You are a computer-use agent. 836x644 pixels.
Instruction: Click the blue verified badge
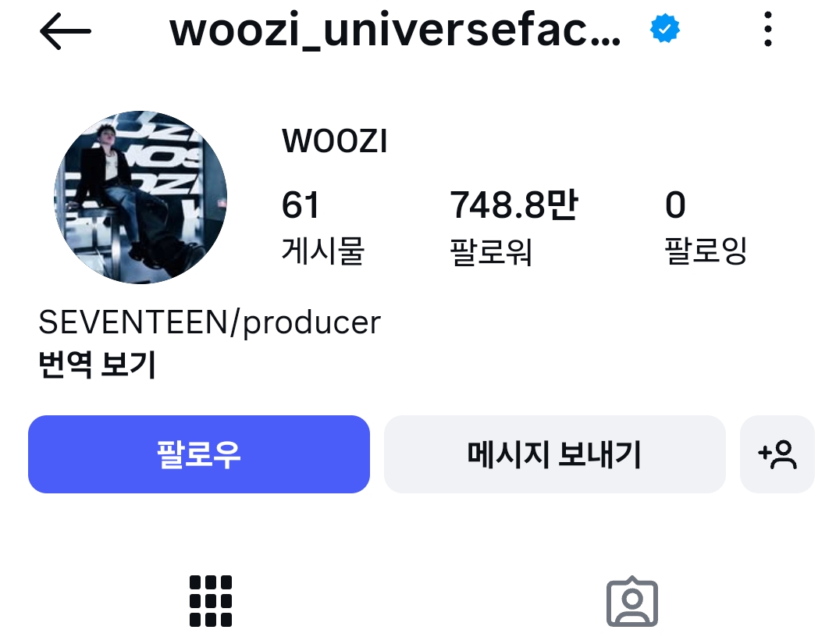click(x=665, y=29)
